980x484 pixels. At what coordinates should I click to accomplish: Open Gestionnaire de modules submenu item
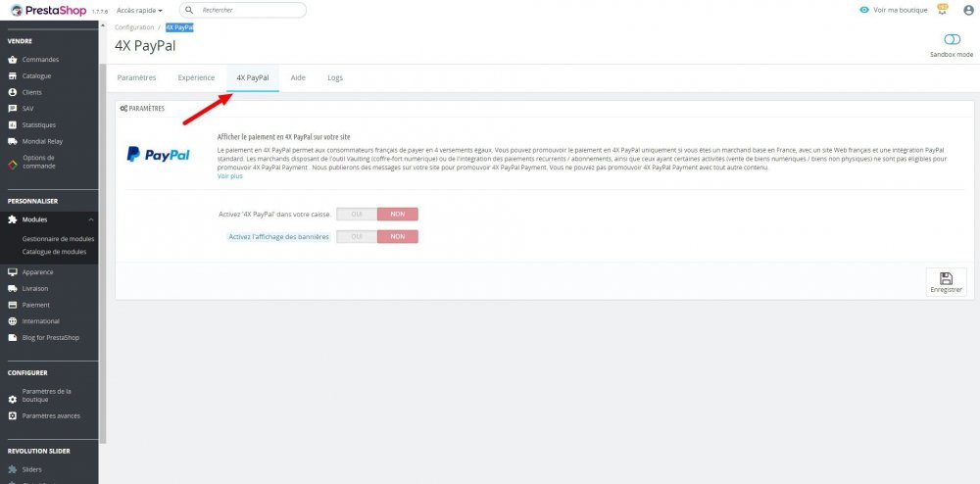[x=58, y=239]
